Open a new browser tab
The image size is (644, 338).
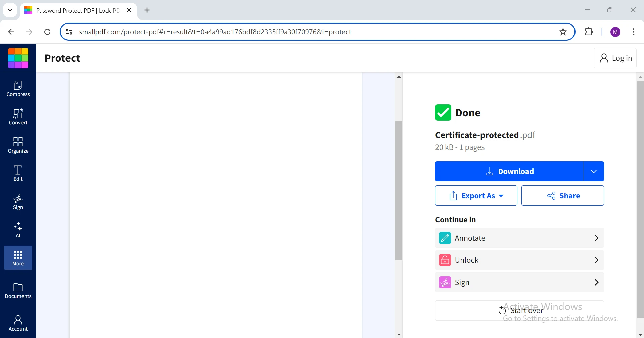[147, 10]
